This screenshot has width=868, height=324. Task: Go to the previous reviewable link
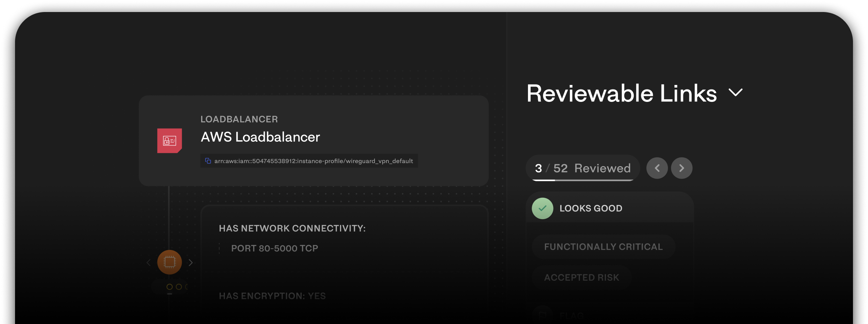point(657,168)
